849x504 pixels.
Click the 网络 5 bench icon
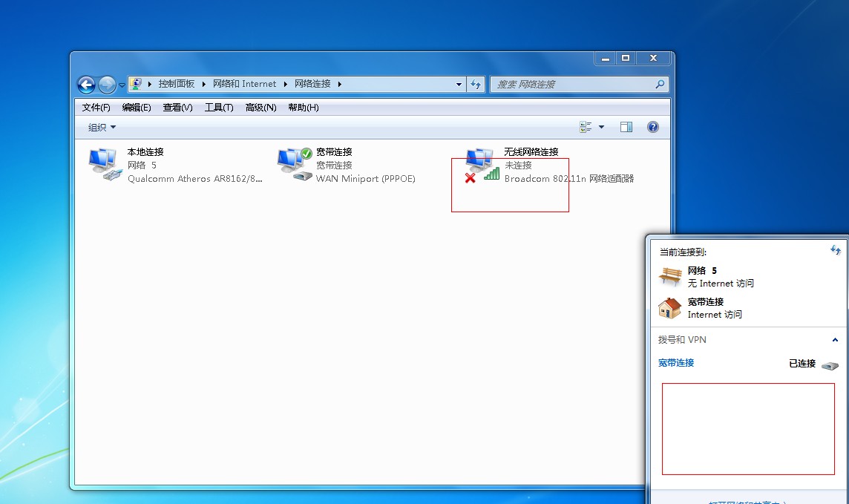click(x=670, y=276)
